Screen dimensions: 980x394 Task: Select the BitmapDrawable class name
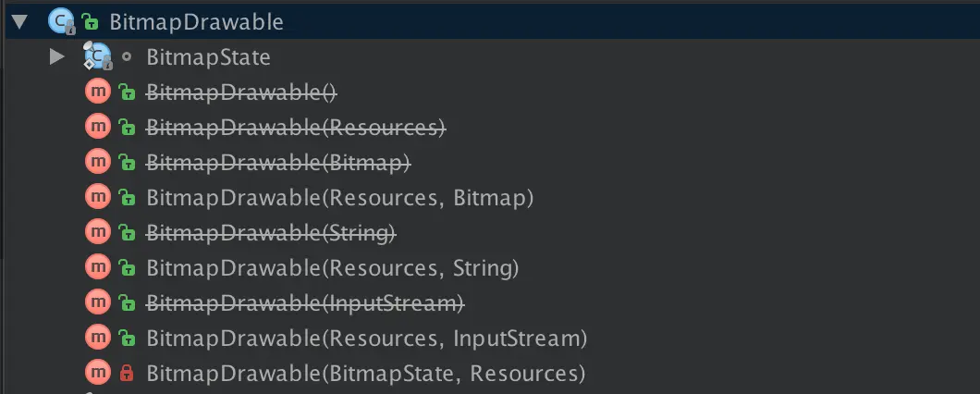click(196, 21)
